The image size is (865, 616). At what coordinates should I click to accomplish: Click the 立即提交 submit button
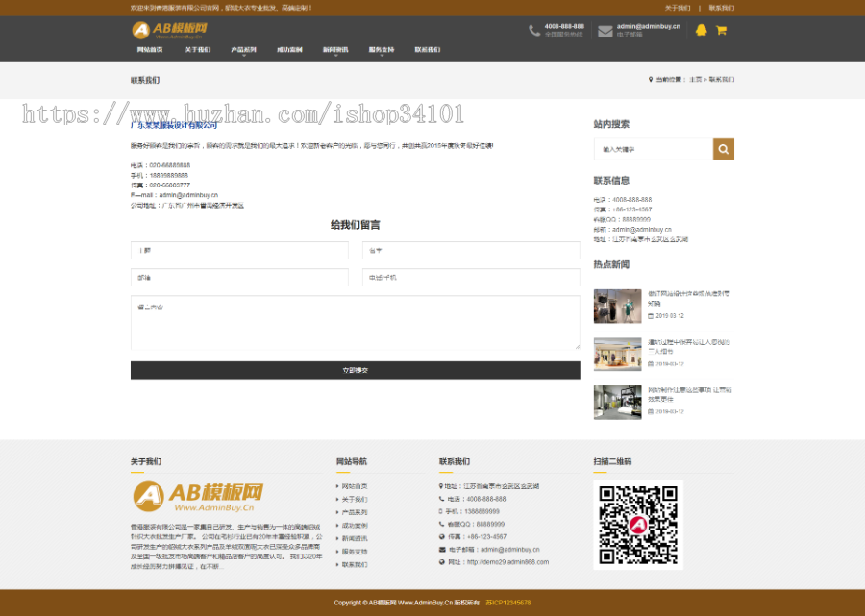(x=355, y=370)
